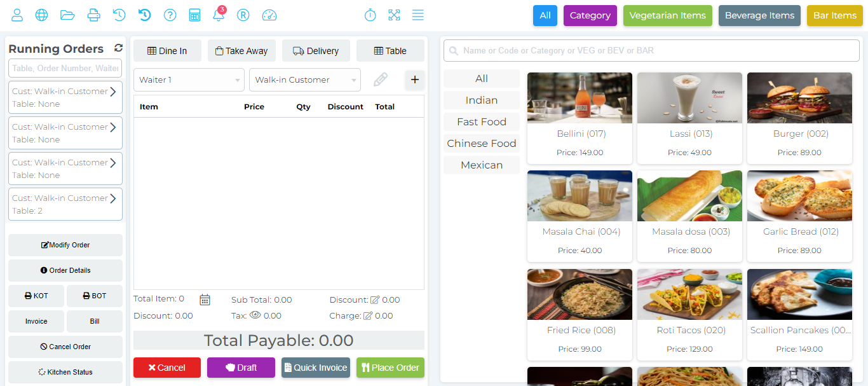Open notifications bell with 3 badge

tap(219, 15)
